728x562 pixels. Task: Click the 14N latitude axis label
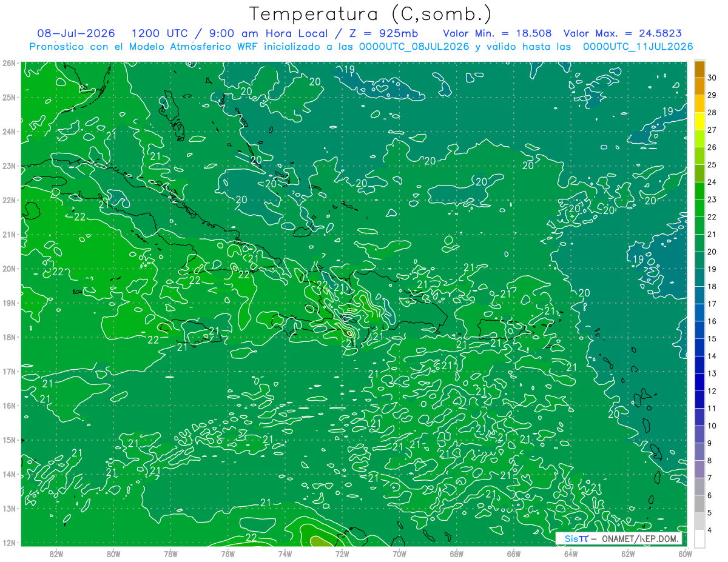click(x=8, y=474)
